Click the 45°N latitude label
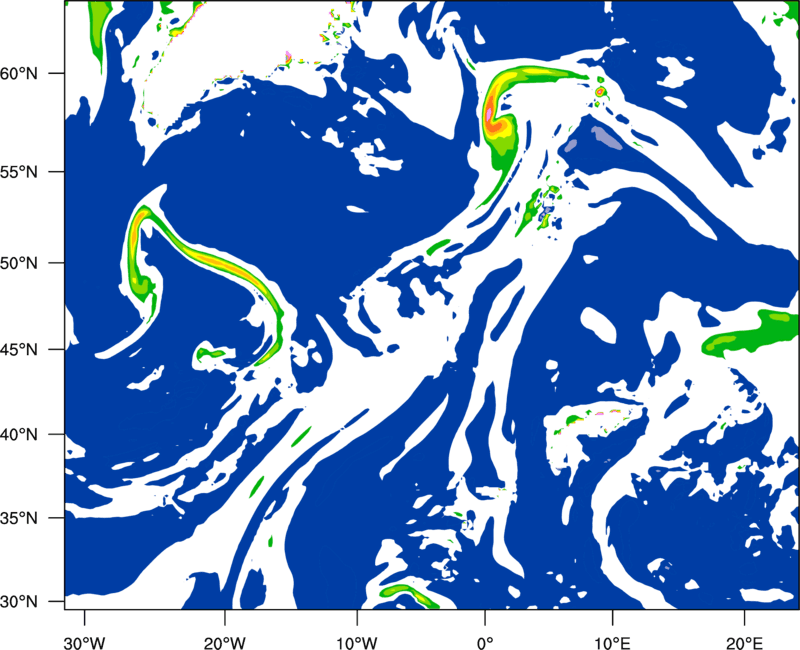This screenshot has width=800, height=650. point(19,350)
